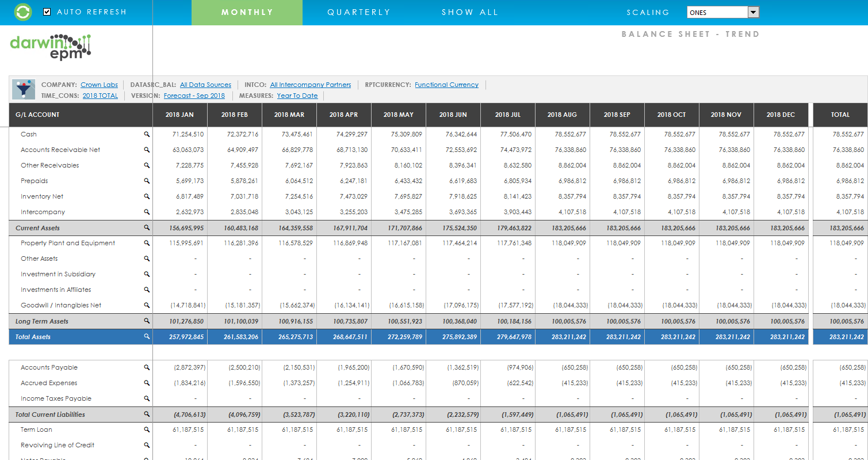Click the All Data Sources link

click(x=205, y=85)
